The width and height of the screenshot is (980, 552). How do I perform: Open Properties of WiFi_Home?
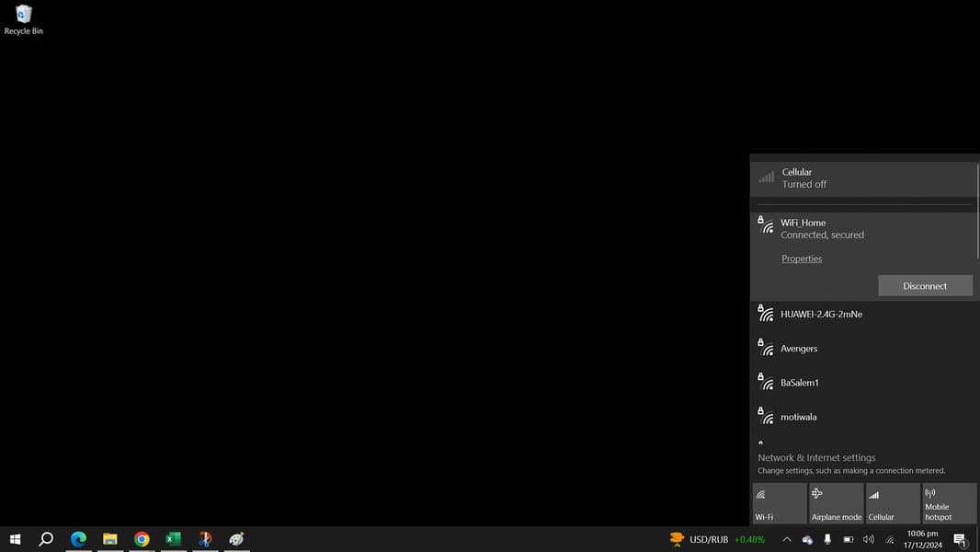pyautogui.click(x=802, y=259)
